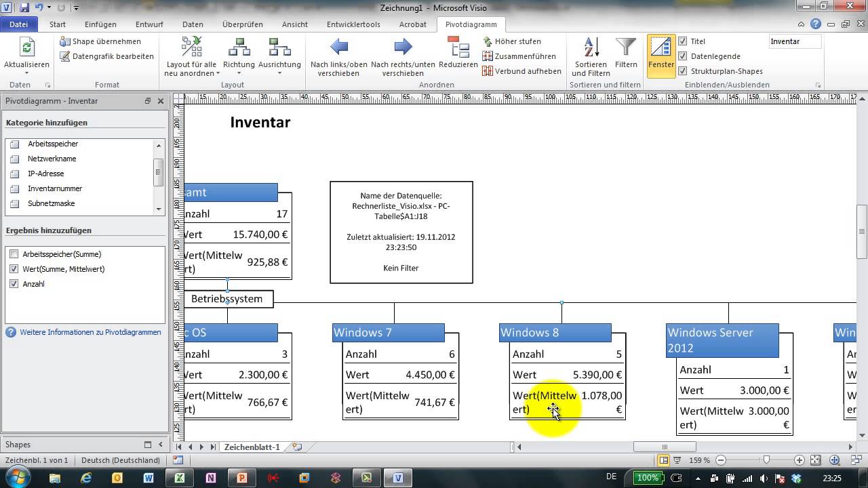Click the Aktualisieren refresh icon
This screenshot has height=488, width=868.
coord(26,47)
